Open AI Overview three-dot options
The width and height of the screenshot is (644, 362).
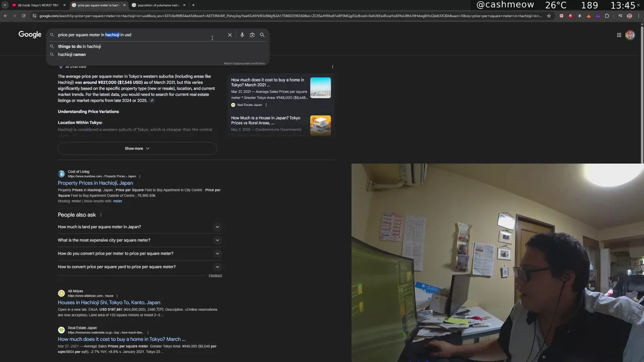332,66
